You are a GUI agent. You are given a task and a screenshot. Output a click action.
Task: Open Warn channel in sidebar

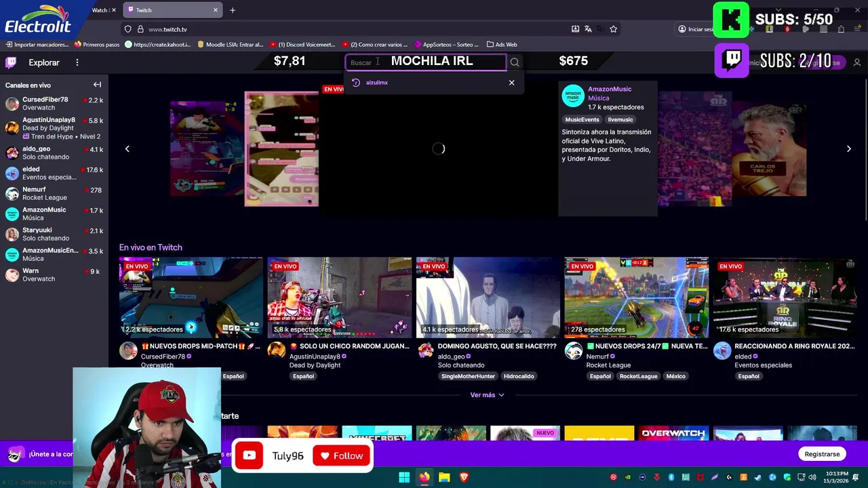tap(54, 274)
